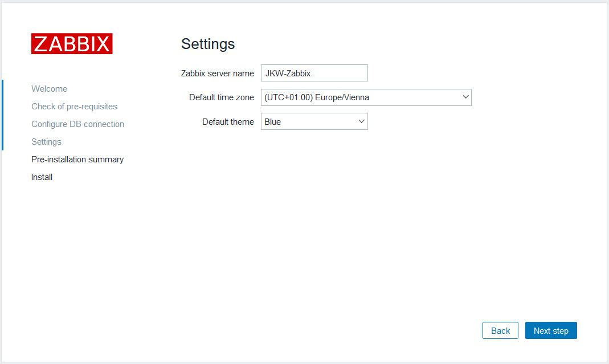
Task: Click the blue progress bar beside sidebar steps
Action: [x=2, y=115]
